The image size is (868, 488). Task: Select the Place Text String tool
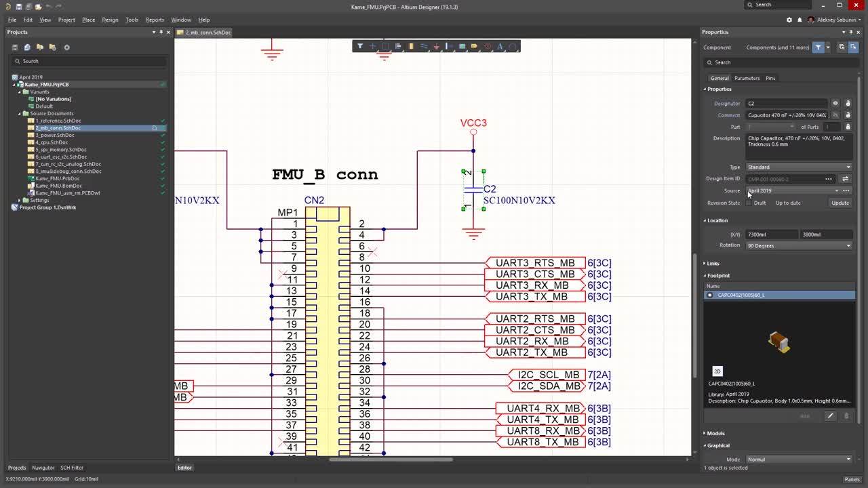point(500,46)
